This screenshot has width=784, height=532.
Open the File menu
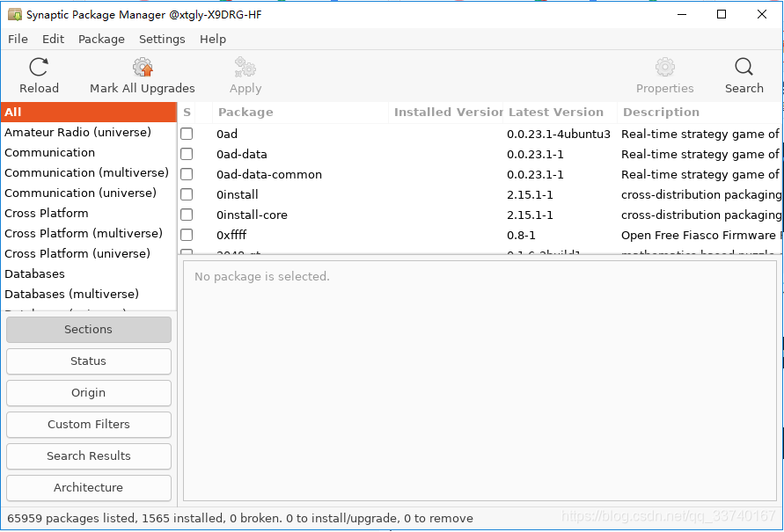click(18, 39)
